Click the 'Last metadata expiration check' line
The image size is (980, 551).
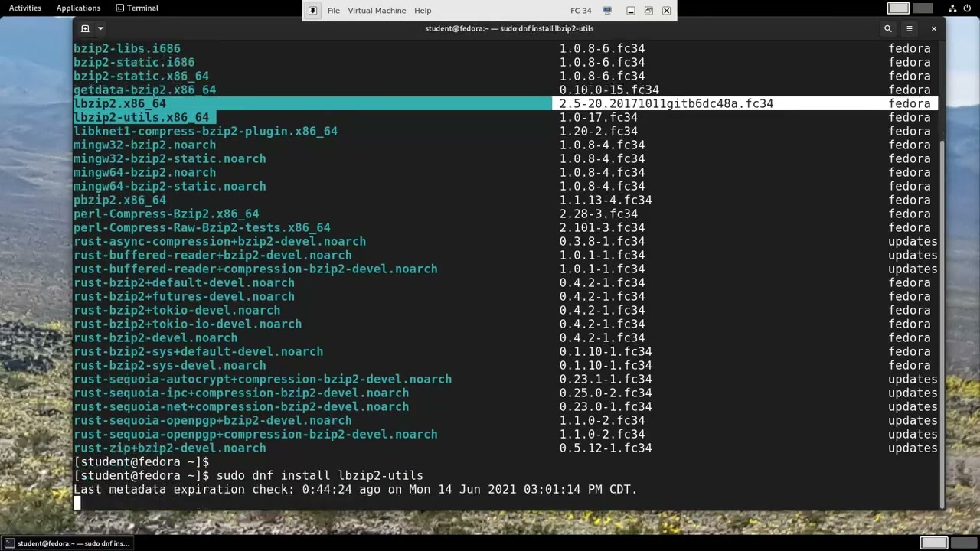click(x=355, y=489)
